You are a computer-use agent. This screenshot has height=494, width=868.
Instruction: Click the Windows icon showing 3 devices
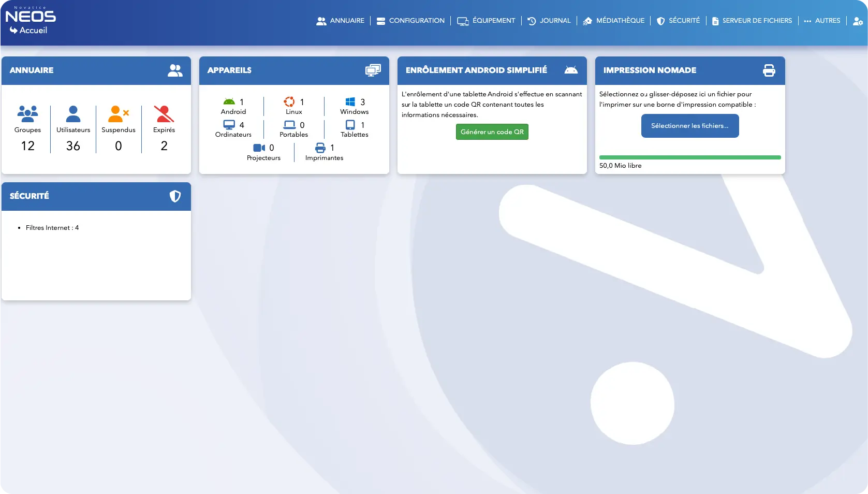point(349,101)
